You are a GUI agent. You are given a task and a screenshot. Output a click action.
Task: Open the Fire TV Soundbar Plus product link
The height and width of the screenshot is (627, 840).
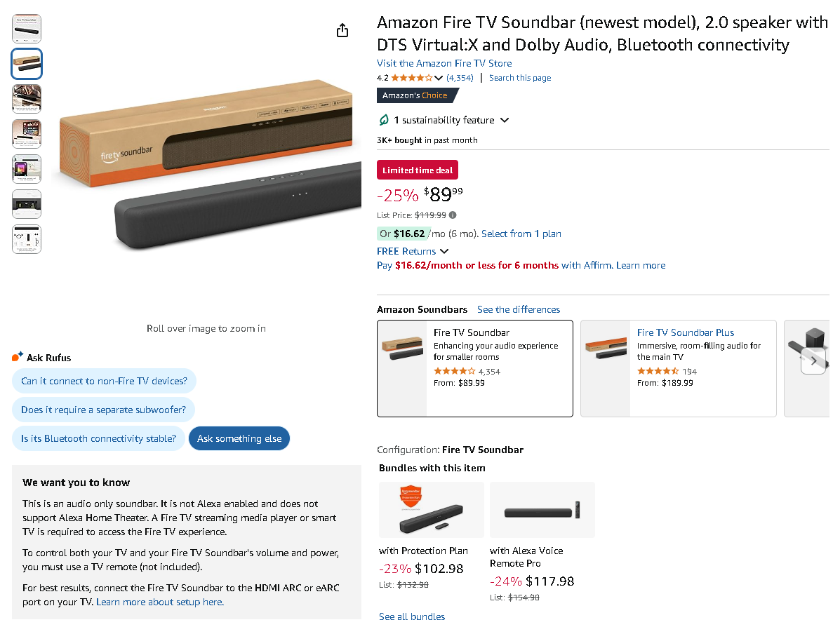[686, 332]
